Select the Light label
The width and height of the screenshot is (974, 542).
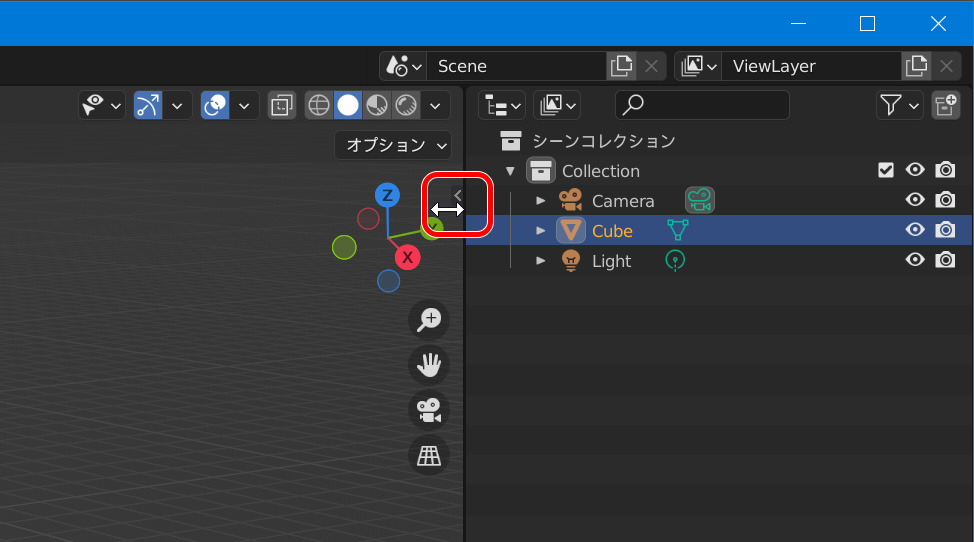tap(611, 261)
